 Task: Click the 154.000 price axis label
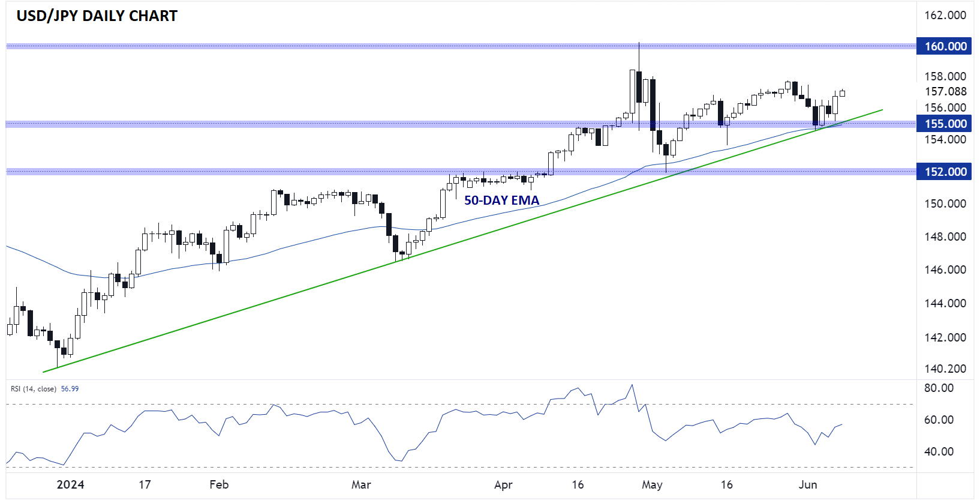(x=945, y=139)
